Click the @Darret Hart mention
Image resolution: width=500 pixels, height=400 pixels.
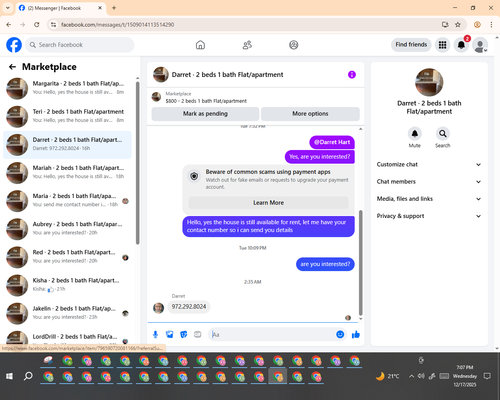332,142
